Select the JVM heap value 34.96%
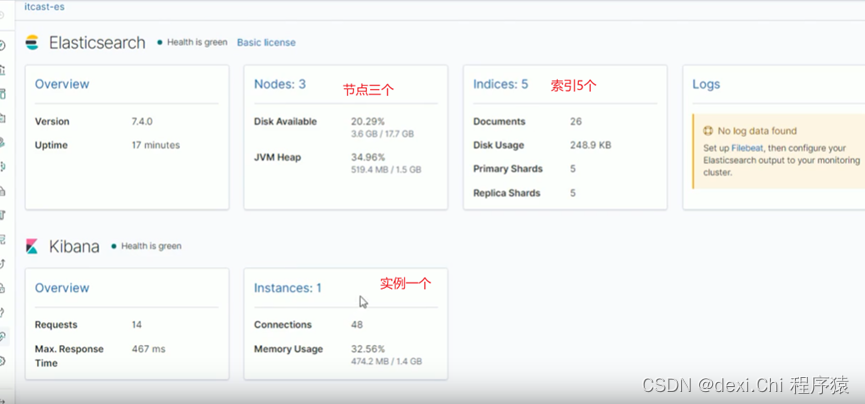This screenshot has width=865, height=404. click(368, 157)
